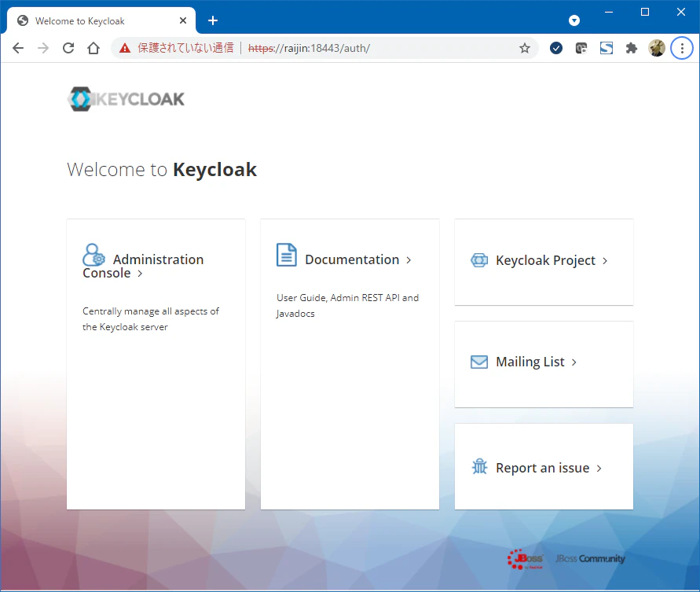Open the user profile avatar
Screen dimensions: 700x592
click(x=657, y=48)
